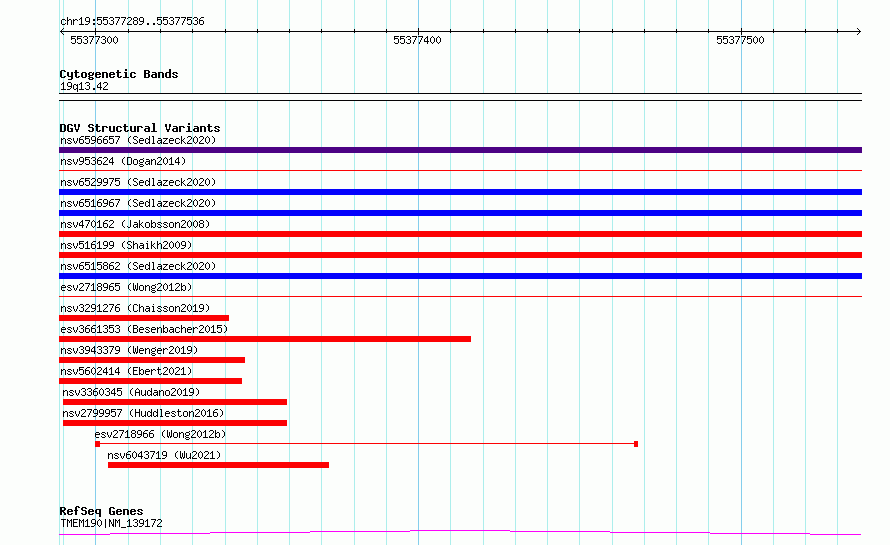The image size is (890, 545).
Task: Click the esv2718966 (Wong2012b) label
Action: [x=160, y=434]
